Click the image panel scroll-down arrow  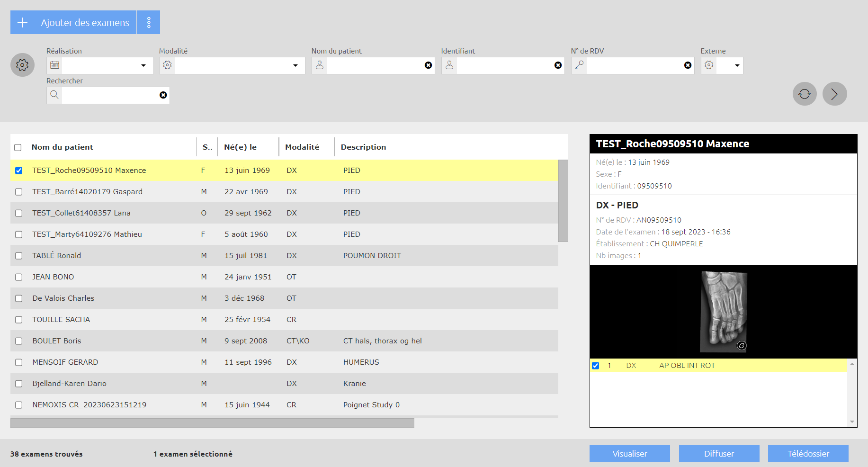852,422
